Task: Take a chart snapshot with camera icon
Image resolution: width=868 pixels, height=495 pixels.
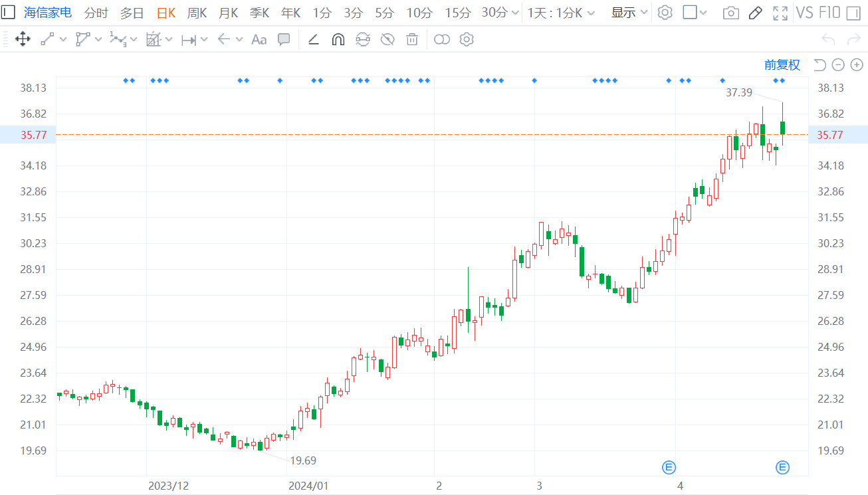Action: point(730,13)
